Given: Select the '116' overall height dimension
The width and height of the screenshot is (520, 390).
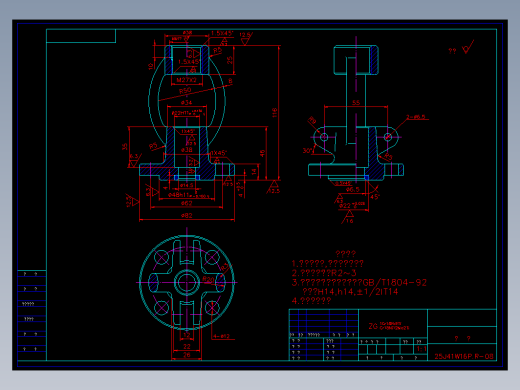Looking at the screenshot, I should pos(274,112).
